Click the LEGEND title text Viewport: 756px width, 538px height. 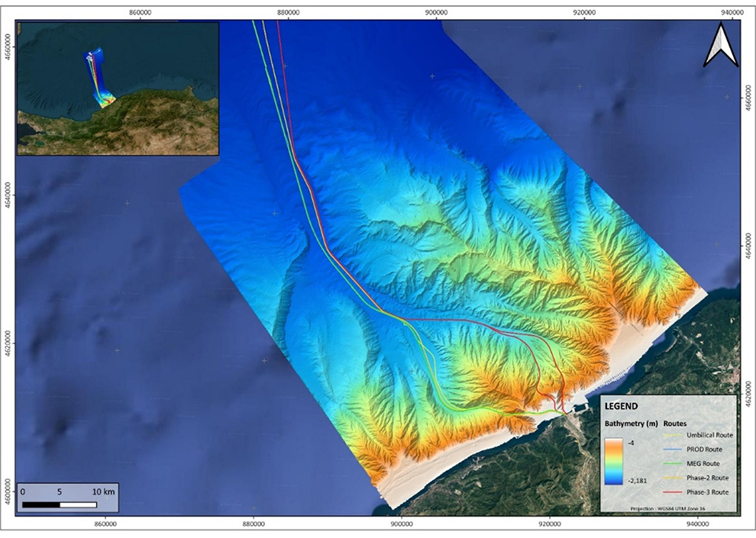tap(622, 406)
